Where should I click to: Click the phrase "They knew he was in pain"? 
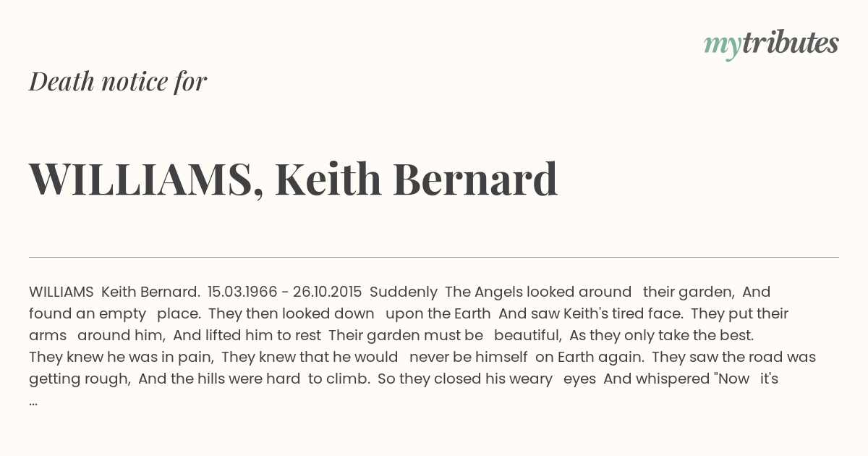[122, 357]
